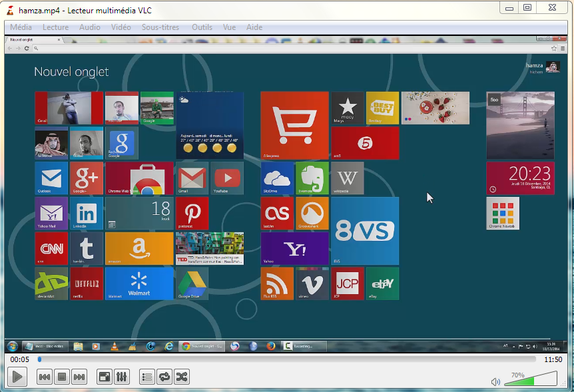Click the 20:23 clock tile

point(520,178)
